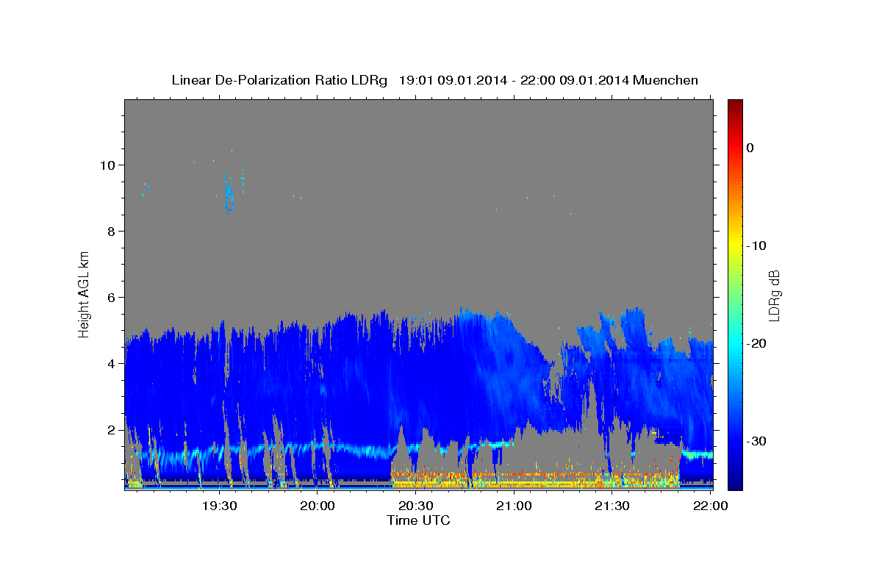Image resolution: width=882 pixels, height=588 pixels.
Task: Click the plot title "Linear De-Polarization Ratio LDRg"
Action: [279, 80]
